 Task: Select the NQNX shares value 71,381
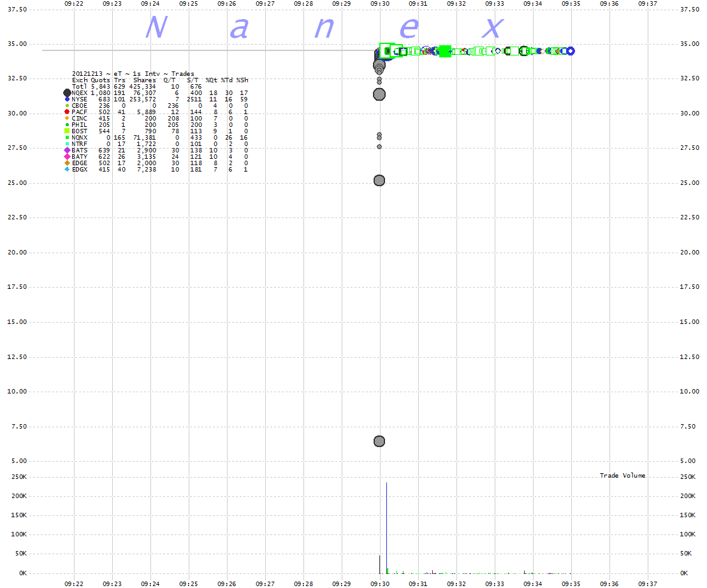click(x=144, y=138)
